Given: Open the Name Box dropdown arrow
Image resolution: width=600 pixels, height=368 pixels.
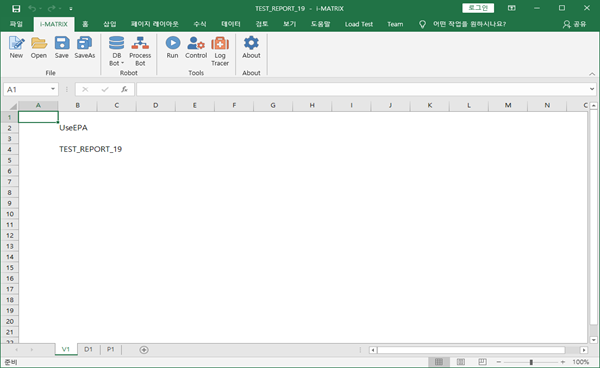Looking at the screenshot, I should tap(53, 89).
